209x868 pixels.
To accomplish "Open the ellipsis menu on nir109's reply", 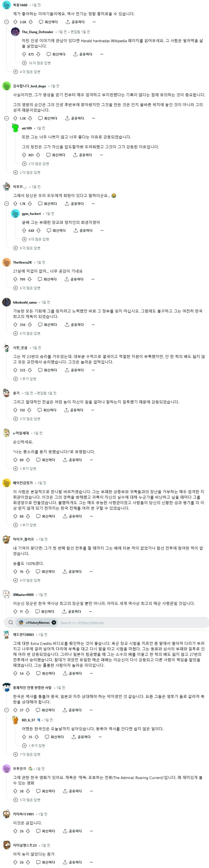I will (101, 155).
